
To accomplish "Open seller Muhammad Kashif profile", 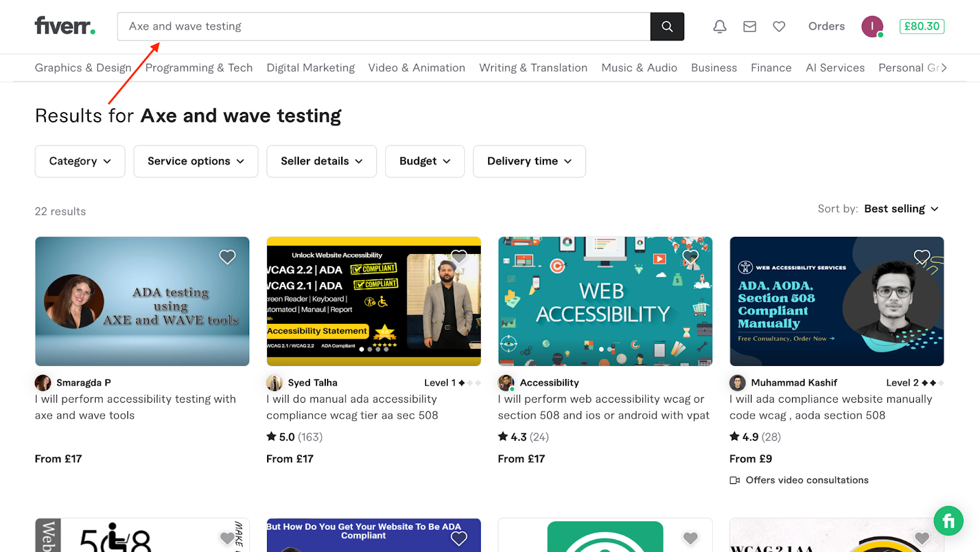I will pyautogui.click(x=794, y=382).
